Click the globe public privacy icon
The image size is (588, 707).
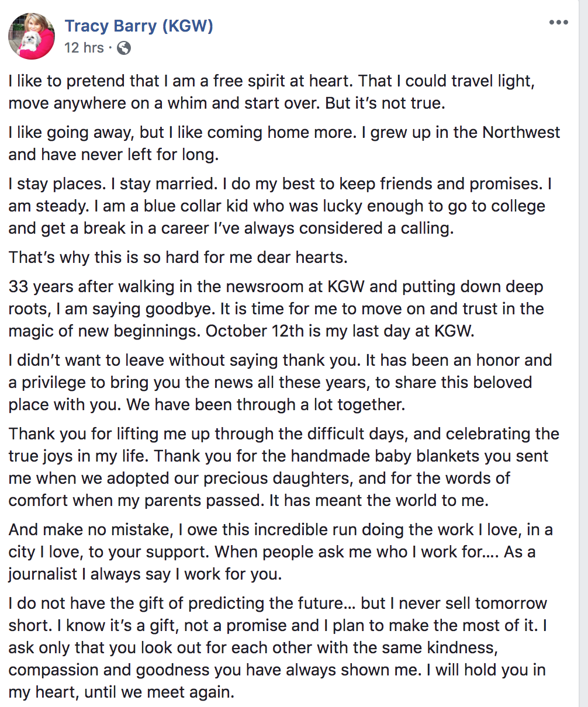pos(123,48)
